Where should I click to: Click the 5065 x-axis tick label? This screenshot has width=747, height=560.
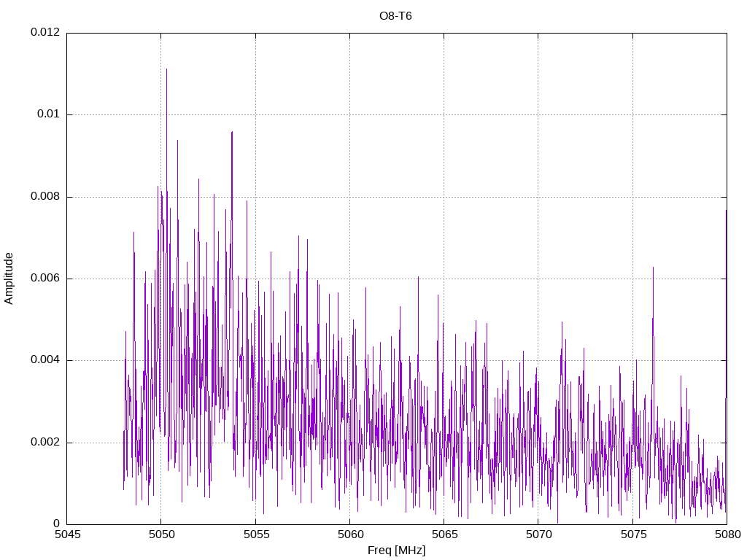[x=444, y=534]
